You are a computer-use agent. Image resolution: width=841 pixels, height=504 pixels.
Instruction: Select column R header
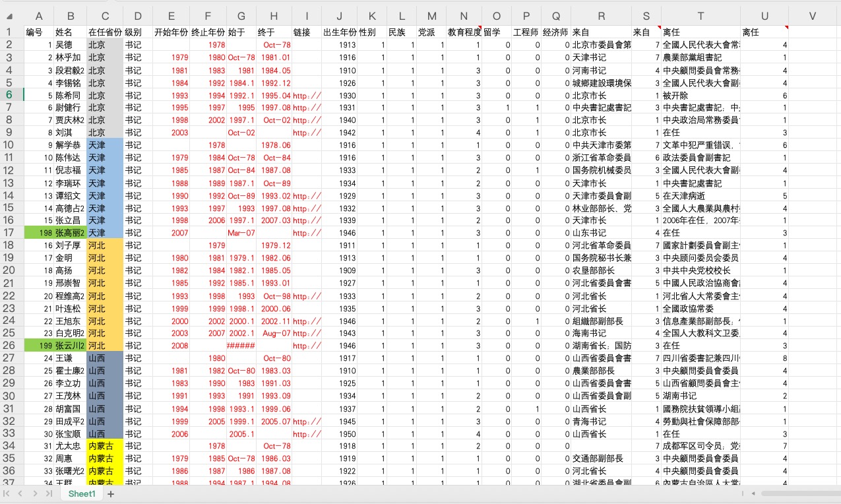click(601, 16)
